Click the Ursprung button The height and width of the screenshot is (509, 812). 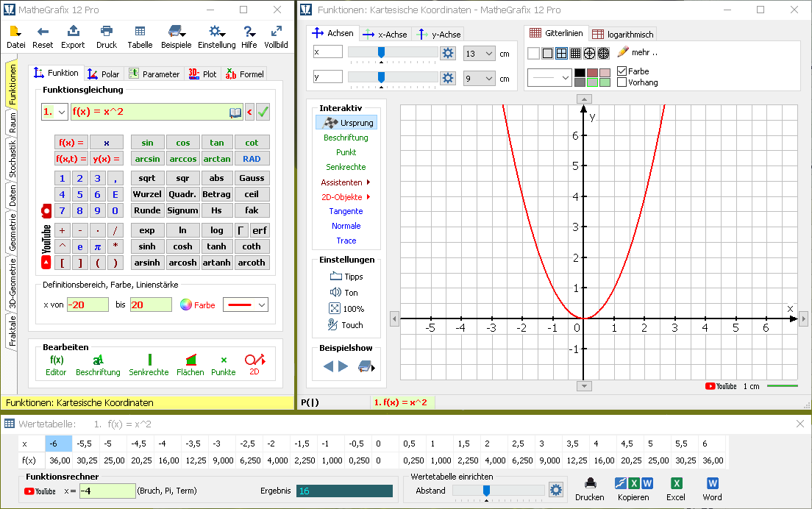[346, 123]
